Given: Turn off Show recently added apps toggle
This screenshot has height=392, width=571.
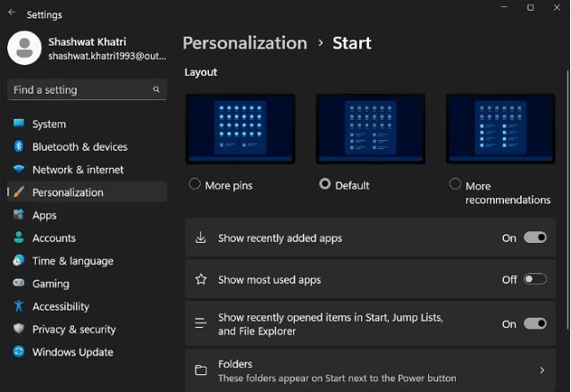Looking at the screenshot, I should tap(535, 238).
